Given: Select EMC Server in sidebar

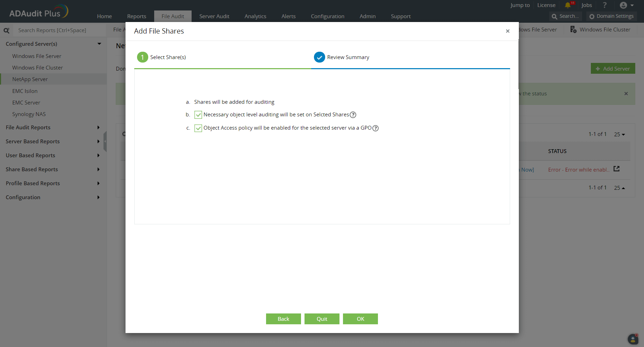Looking at the screenshot, I should (26, 103).
